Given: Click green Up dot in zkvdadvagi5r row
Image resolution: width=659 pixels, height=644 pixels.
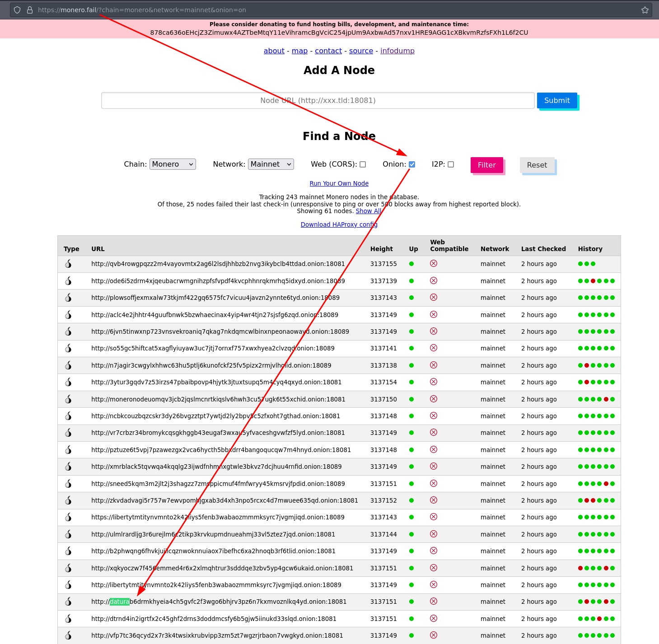Looking at the screenshot, I should click(x=411, y=500).
